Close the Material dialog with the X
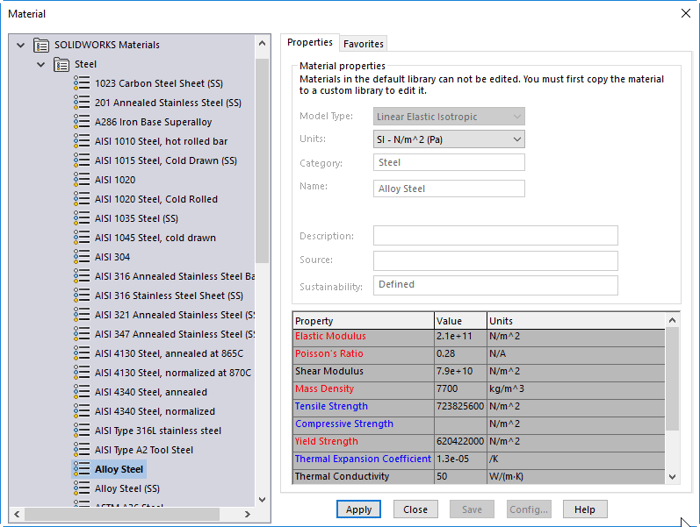 click(686, 13)
